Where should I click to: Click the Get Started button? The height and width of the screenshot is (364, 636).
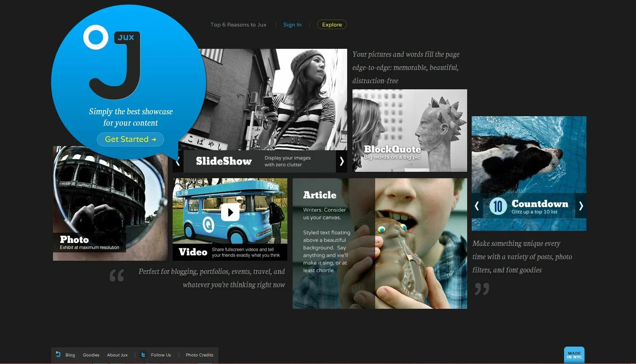130,139
